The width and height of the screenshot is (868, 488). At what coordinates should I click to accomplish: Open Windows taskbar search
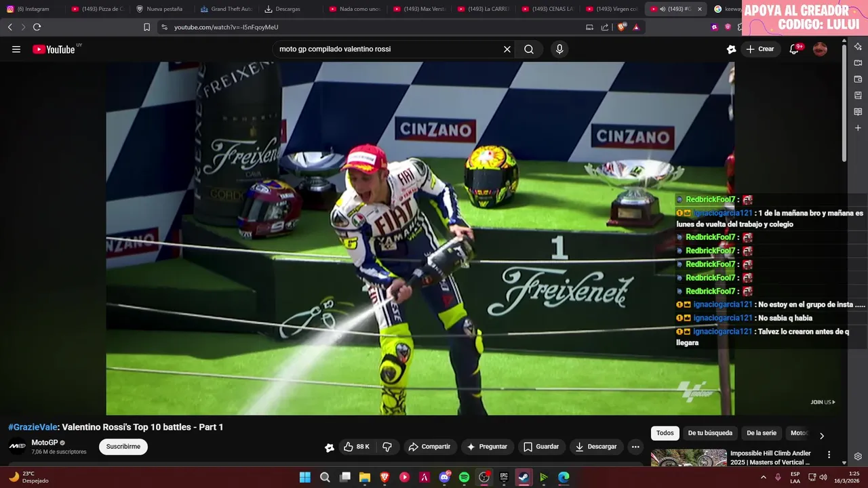click(x=325, y=477)
